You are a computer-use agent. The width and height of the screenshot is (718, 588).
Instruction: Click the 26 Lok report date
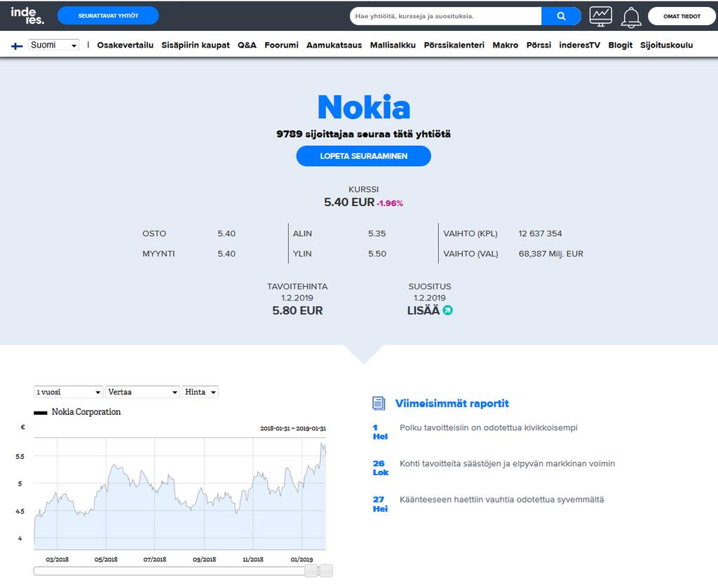tap(380, 467)
